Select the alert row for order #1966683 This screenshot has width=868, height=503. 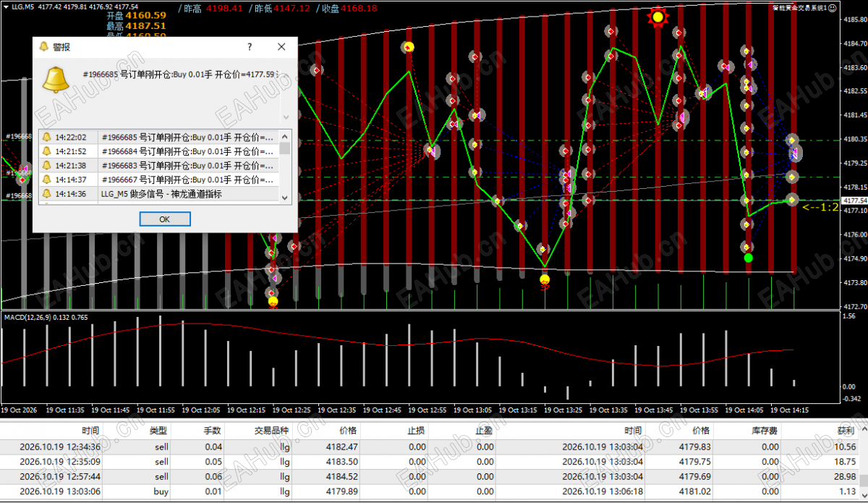[x=159, y=165]
